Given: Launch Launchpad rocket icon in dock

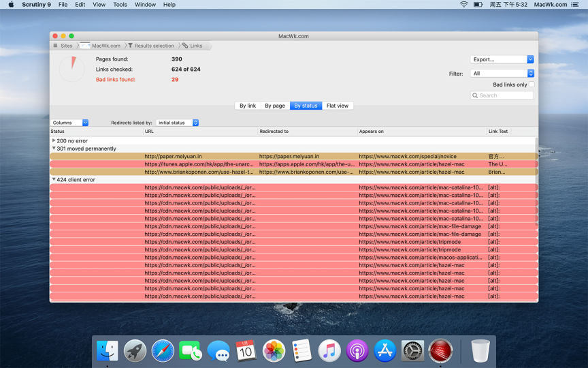Looking at the screenshot, I should pos(135,351).
